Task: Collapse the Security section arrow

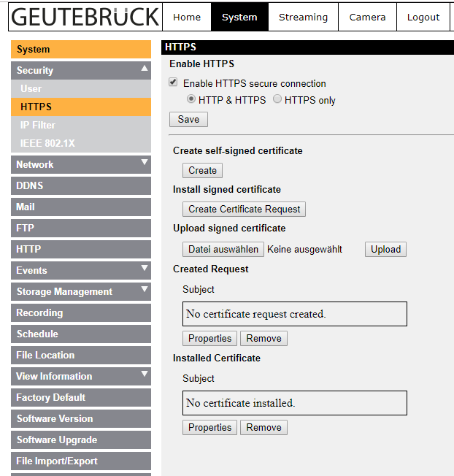Action: (145, 69)
